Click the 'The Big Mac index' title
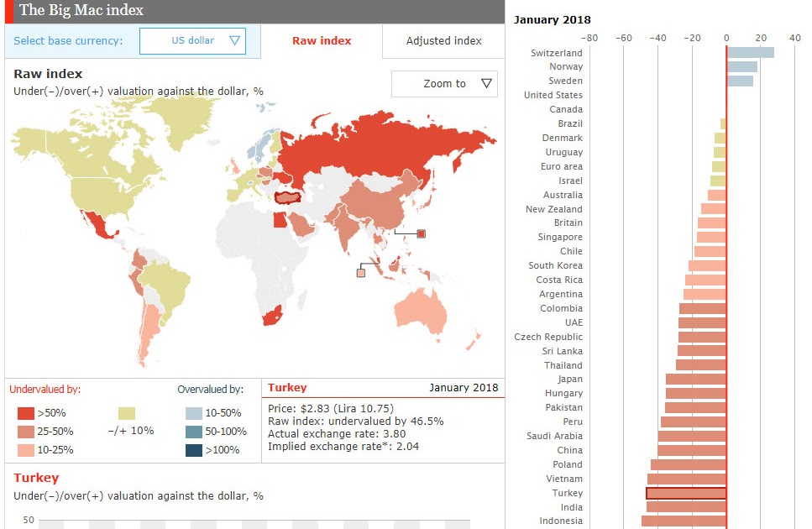The height and width of the screenshot is (529, 812). [81, 10]
